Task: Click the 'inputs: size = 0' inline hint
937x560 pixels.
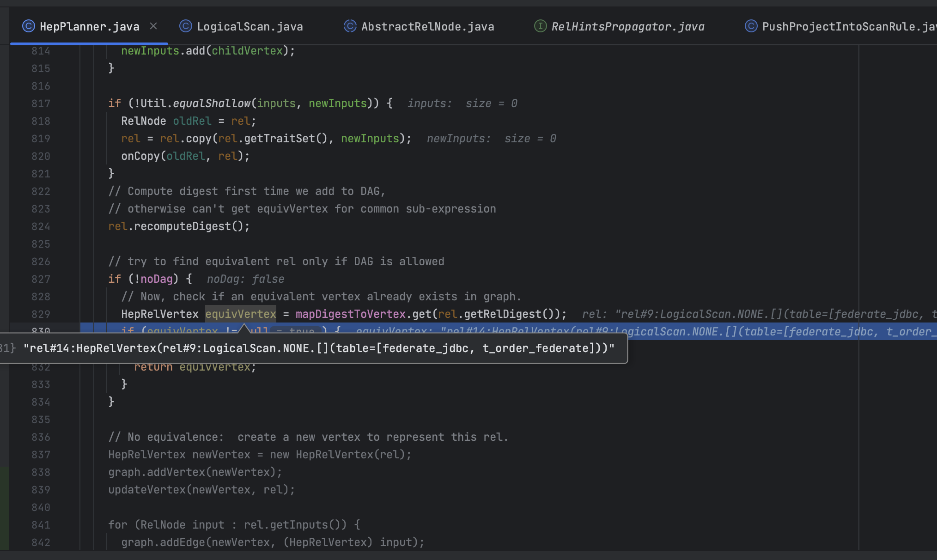Action: click(462, 103)
